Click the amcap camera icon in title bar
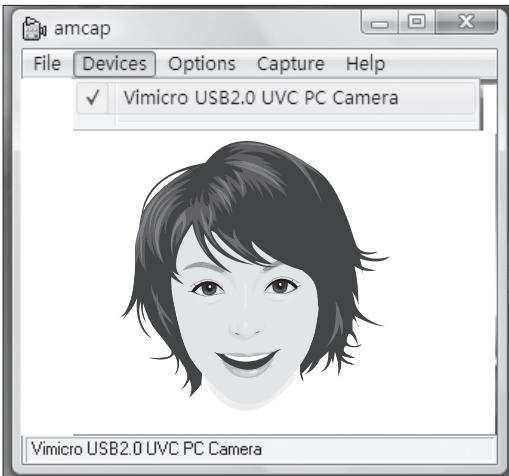509x476 pixels. click(x=34, y=29)
